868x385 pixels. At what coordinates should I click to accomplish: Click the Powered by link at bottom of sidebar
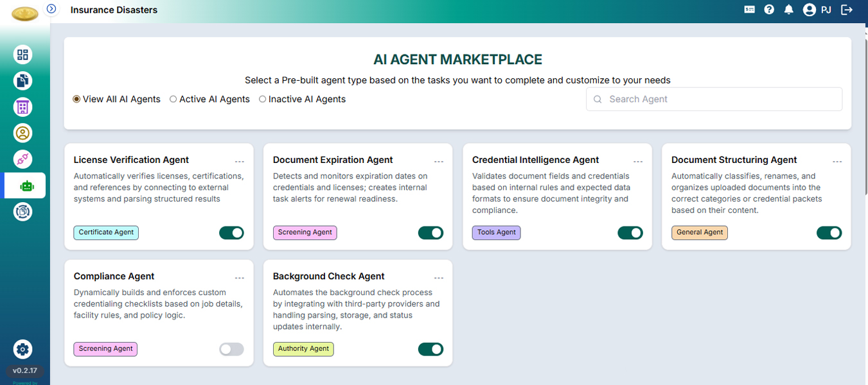[x=25, y=382]
